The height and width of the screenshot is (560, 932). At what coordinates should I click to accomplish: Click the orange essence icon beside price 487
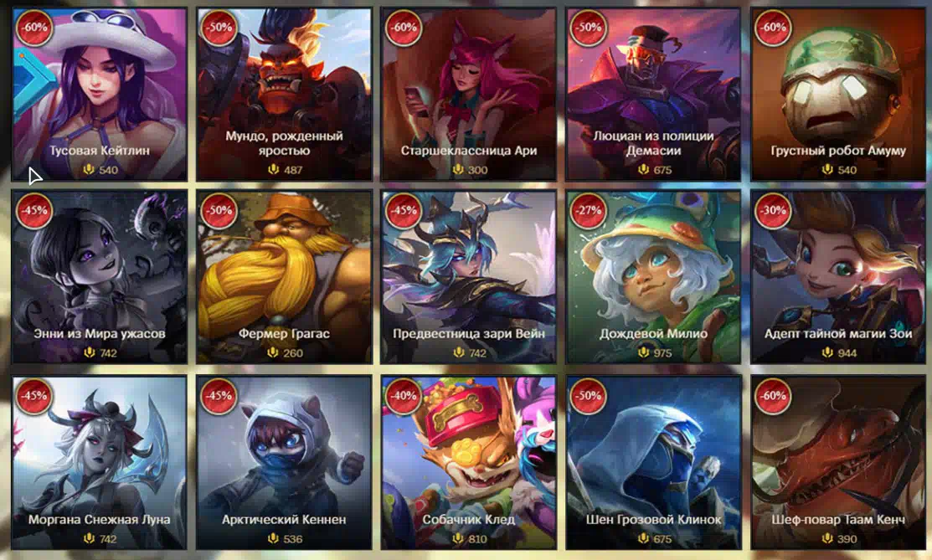(x=274, y=169)
